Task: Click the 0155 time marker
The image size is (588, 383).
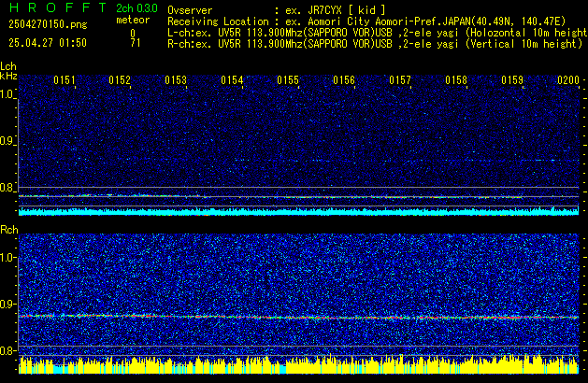Action: (x=288, y=80)
